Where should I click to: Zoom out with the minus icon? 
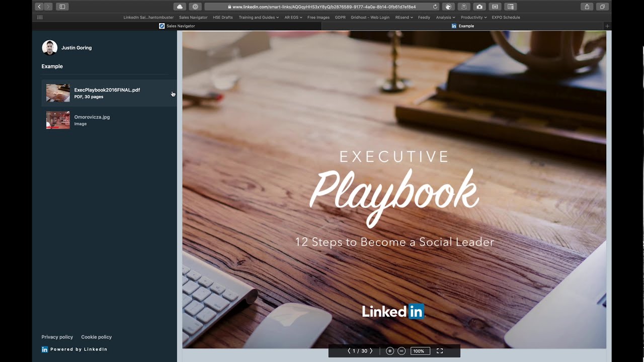[401, 351]
